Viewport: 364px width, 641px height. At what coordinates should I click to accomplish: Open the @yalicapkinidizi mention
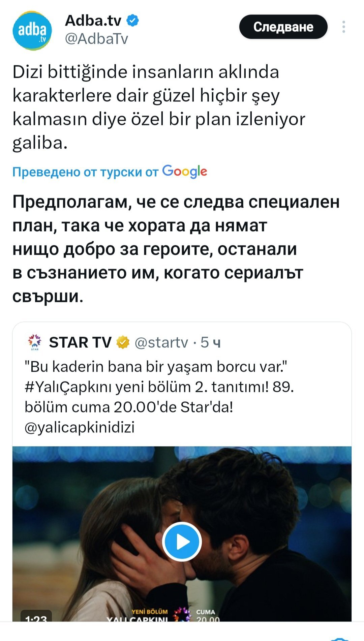tap(80, 427)
